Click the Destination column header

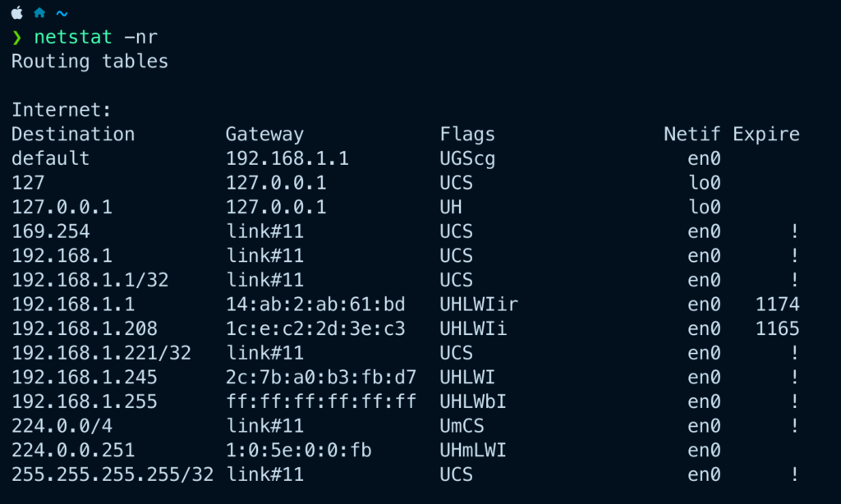[73, 134]
